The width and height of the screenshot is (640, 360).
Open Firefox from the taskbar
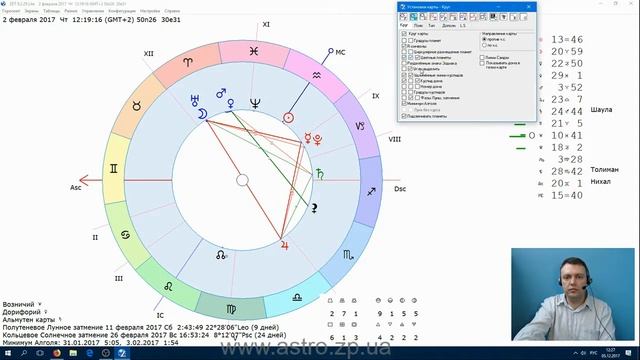coord(56,353)
